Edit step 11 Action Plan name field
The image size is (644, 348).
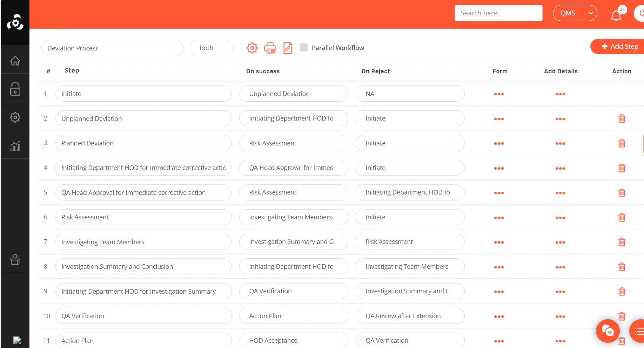pos(143,340)
